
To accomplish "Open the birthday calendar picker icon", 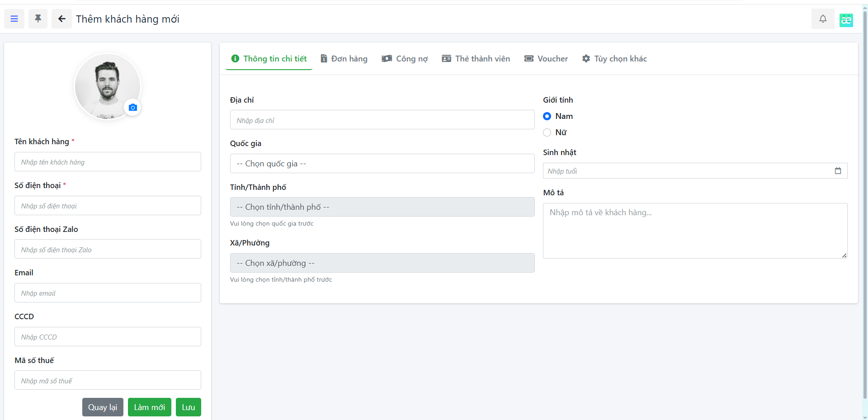I will coord(838,171).
